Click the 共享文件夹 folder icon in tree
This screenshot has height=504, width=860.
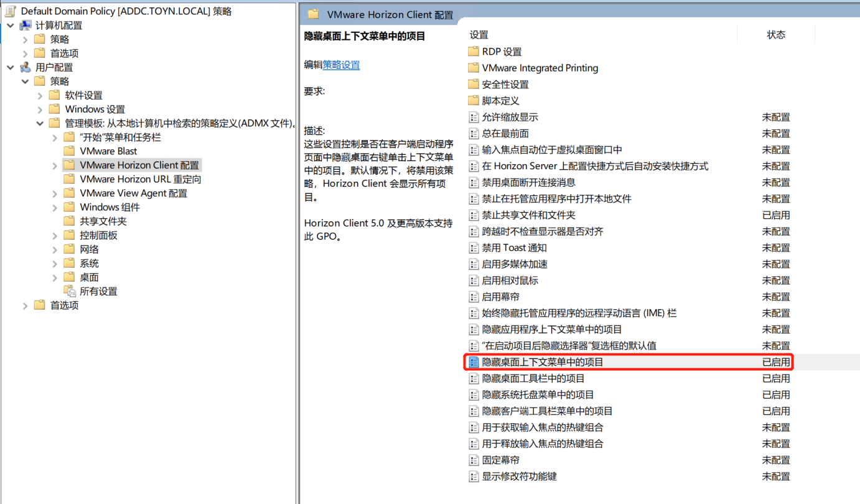[70, 221]
